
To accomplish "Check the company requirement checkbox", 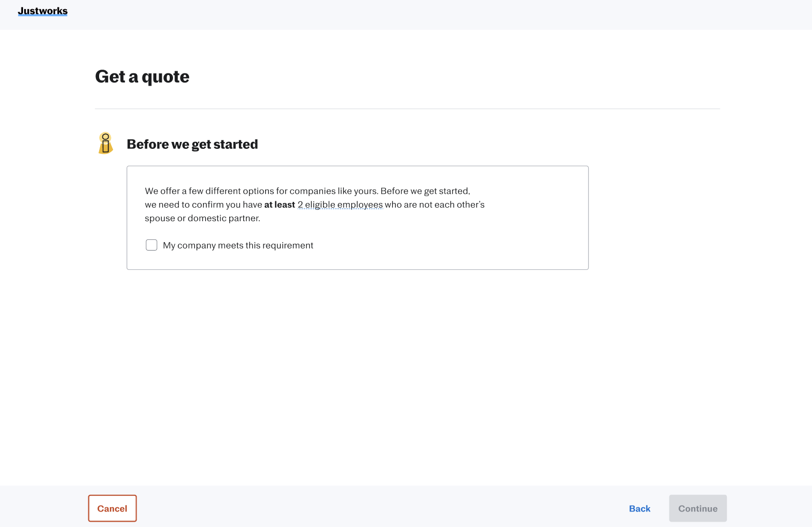I will coord(152,245).
